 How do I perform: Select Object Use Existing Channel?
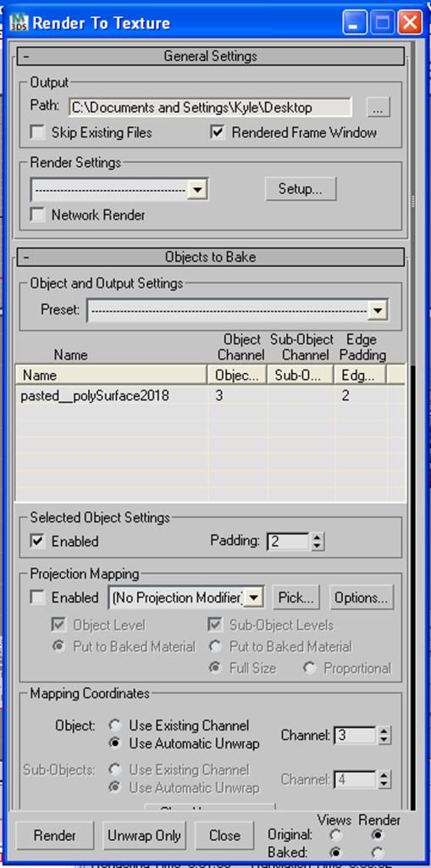point(115,726)
